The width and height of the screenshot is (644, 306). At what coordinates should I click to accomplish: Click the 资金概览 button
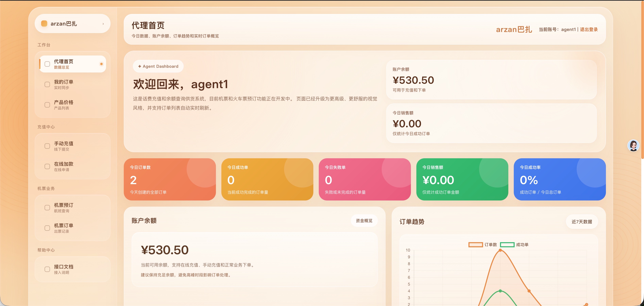(364, 221)
